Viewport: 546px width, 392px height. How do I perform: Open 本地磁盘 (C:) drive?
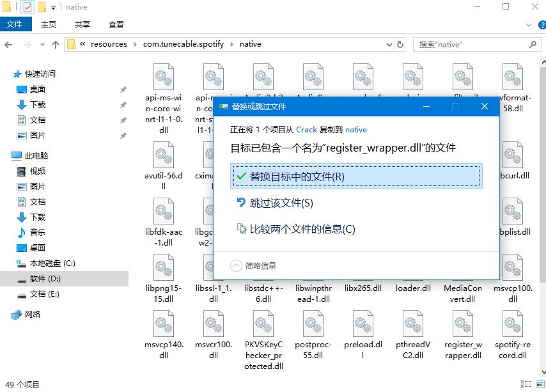pyautogui.click(x=52, y=263)
